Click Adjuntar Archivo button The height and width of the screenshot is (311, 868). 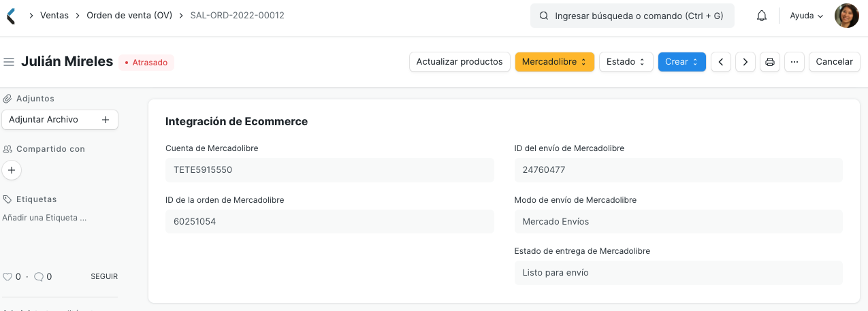60,120
